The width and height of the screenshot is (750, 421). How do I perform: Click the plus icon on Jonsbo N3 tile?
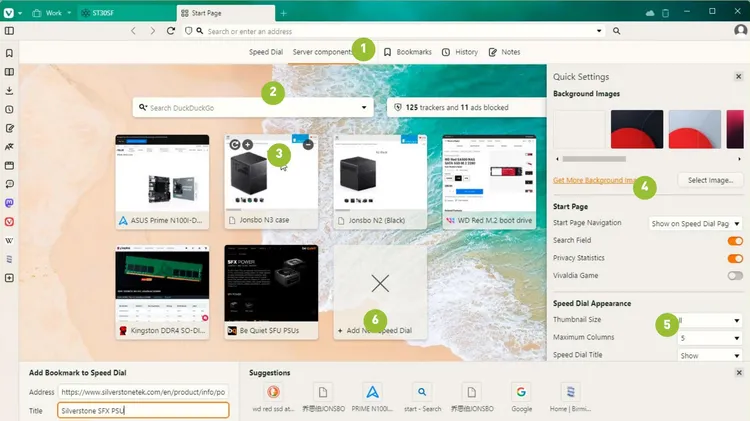click(248, 144)
